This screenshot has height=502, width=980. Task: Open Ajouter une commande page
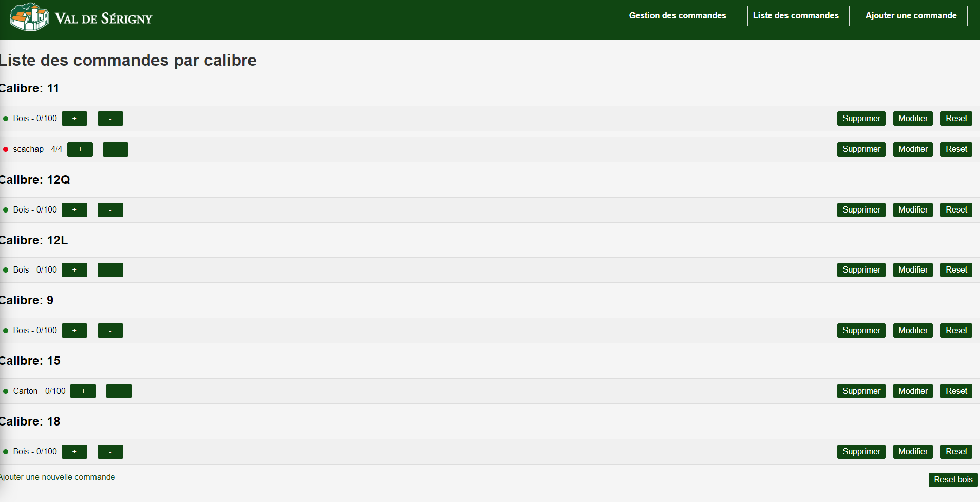pyautogui.click(x=913, y=16)
